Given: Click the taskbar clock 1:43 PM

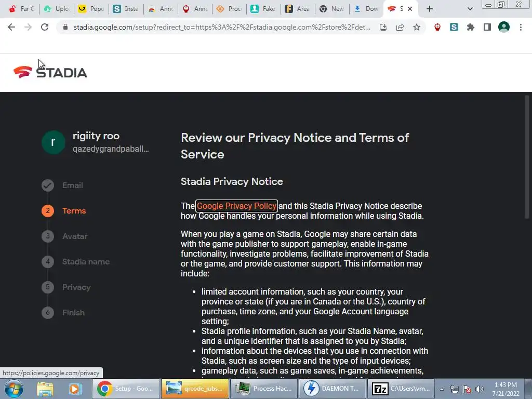Looking at the screenshot, I should (x=506, y=389).
